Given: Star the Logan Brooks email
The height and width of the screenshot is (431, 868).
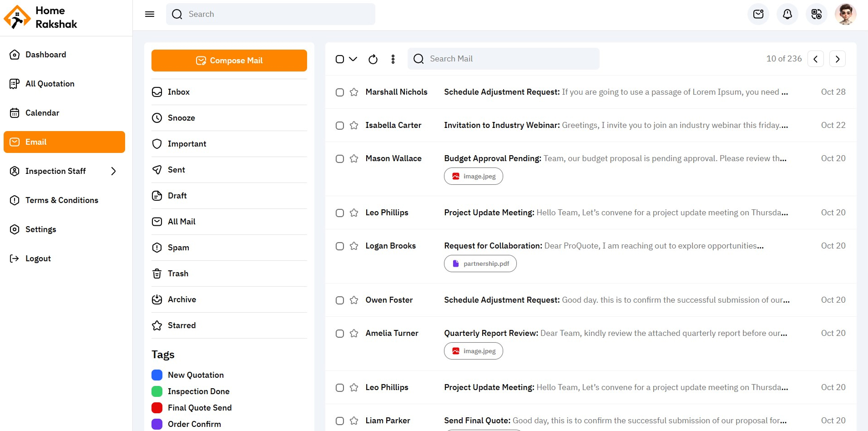Looking at the screenshot, I should click(x=354, y=246).
